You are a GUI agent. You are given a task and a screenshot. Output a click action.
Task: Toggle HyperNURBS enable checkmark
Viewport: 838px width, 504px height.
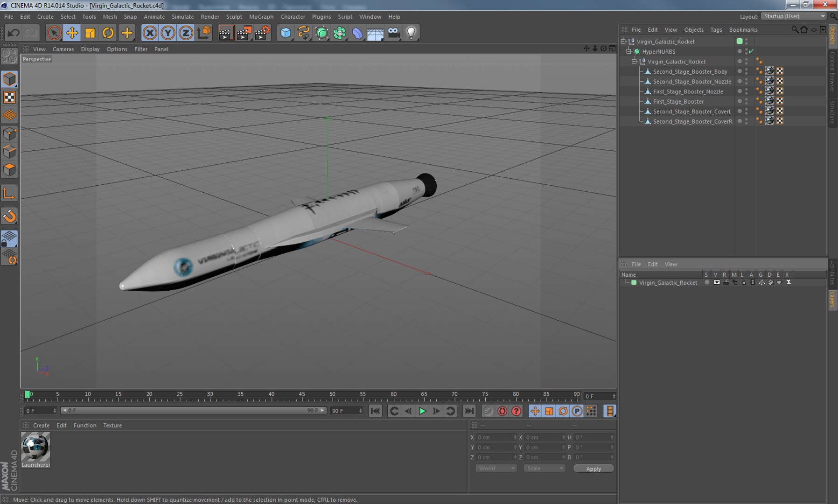click(x=751, y=51)
